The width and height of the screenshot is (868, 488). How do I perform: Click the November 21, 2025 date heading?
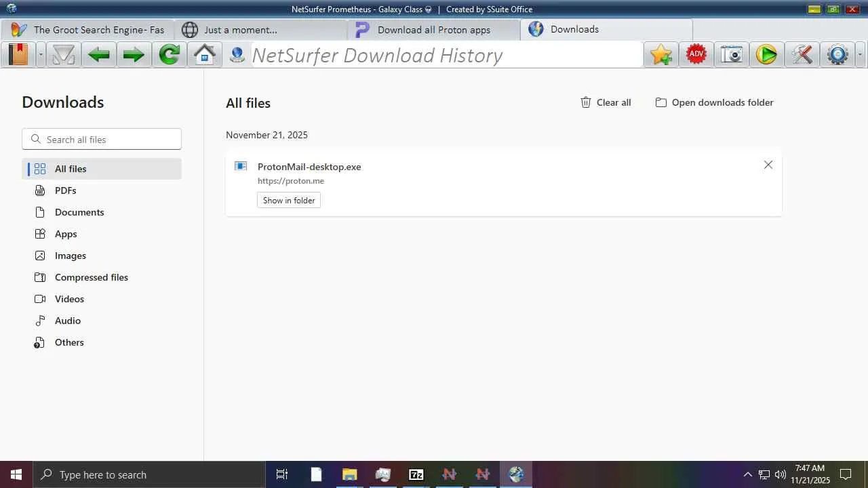pos(267,135)
